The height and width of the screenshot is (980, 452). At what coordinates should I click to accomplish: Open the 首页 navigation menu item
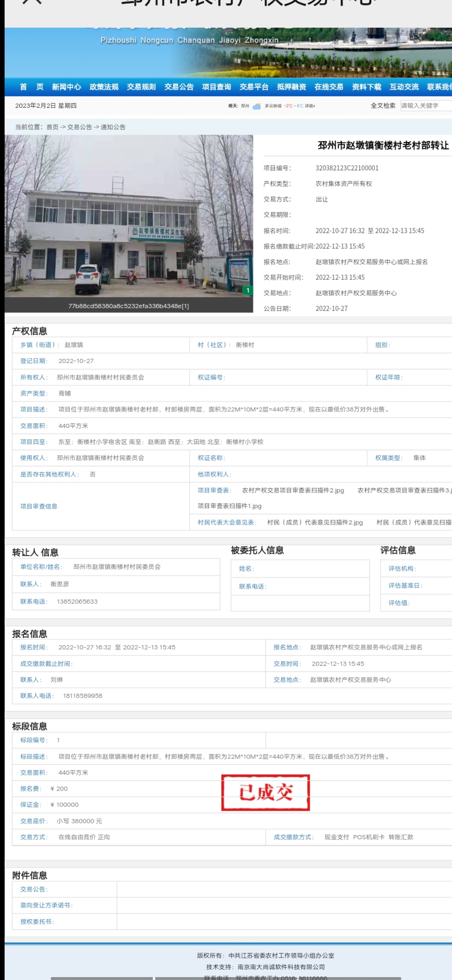click(x=31, y=87)
